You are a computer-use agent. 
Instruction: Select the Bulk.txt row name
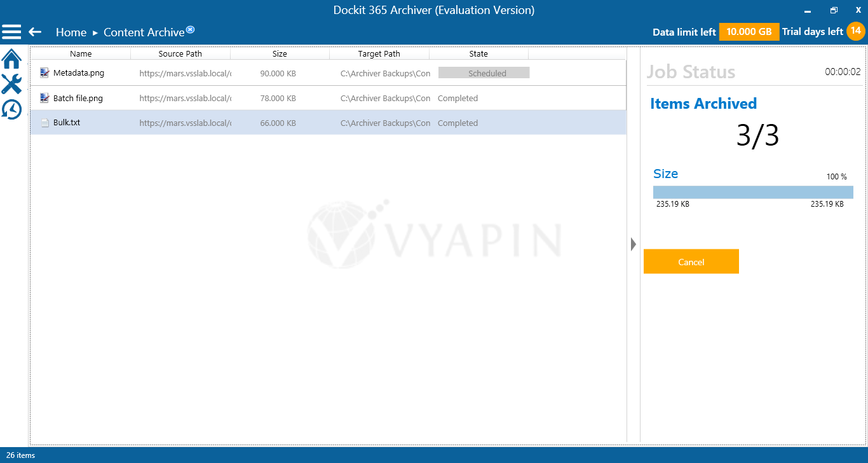click(67, 123)
